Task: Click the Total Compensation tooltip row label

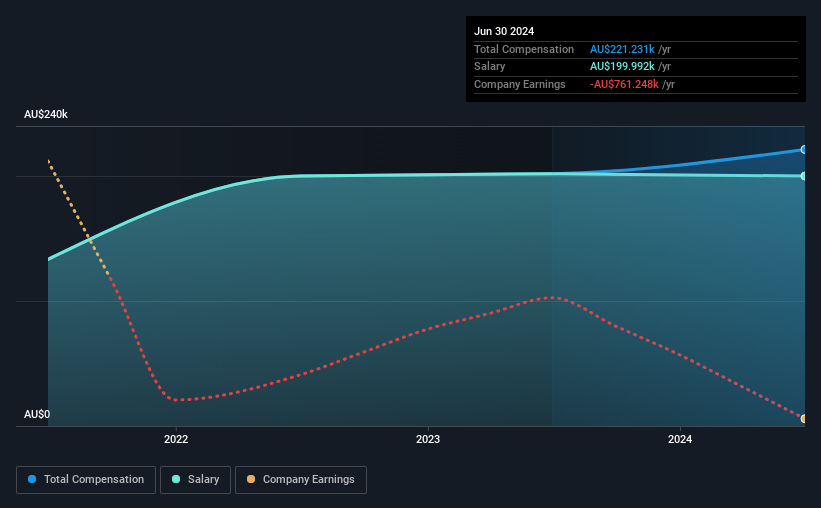Action: [x=524, y=49]
